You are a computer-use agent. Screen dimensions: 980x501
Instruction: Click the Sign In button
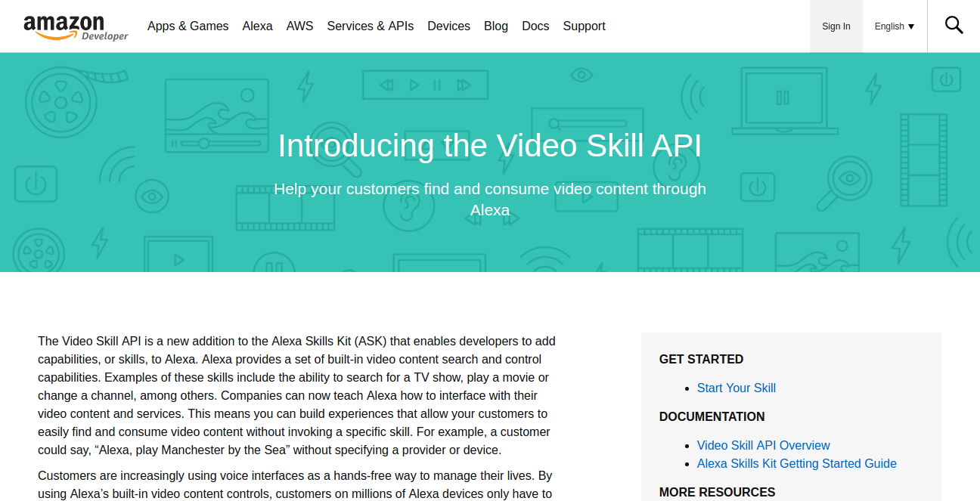click(x=836, y=26)
